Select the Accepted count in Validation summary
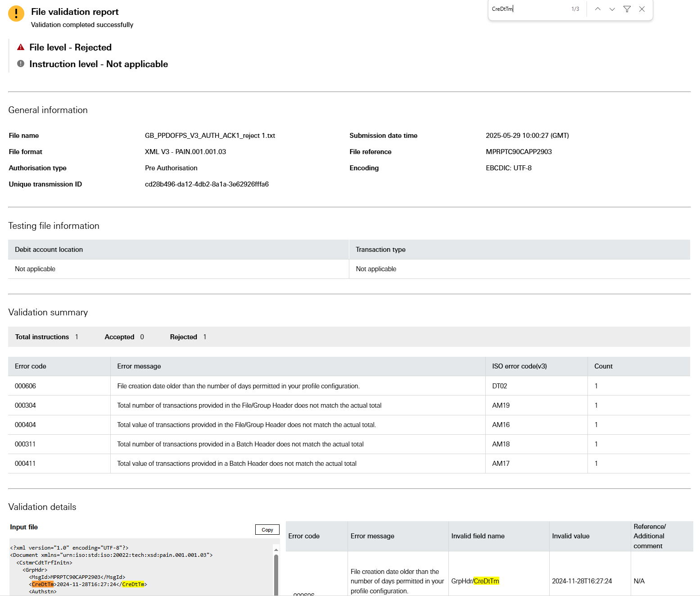700x596 pixels. 141,337
